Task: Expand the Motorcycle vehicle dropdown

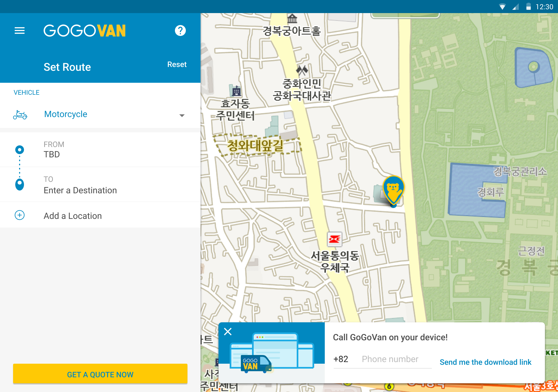Action: pyautogui.click(x=100, y=114)
